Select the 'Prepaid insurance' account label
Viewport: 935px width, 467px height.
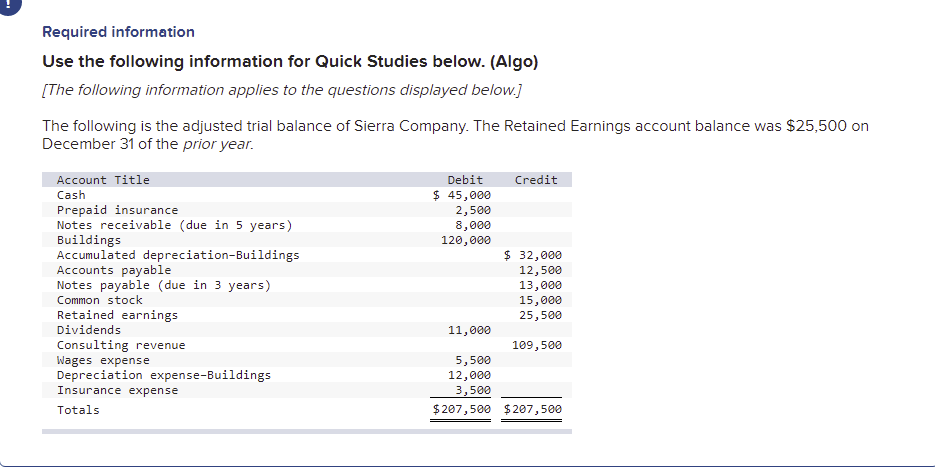[117, 210]
